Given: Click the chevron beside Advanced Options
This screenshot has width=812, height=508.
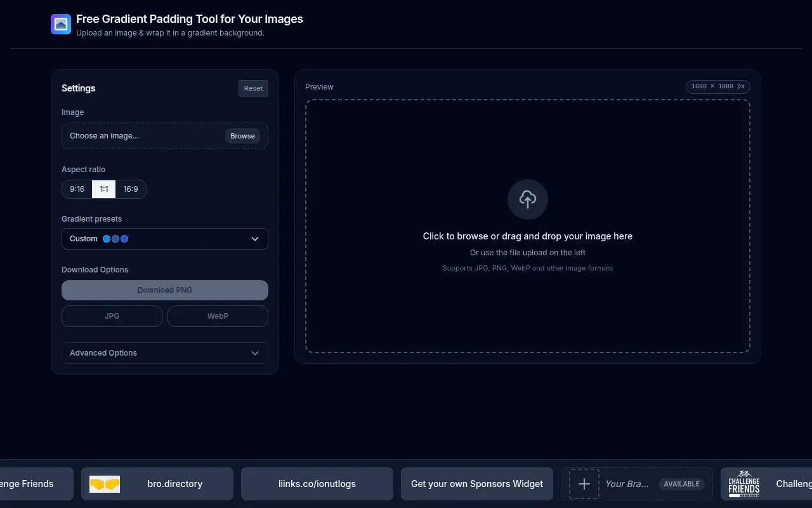Looking at the screenshot, I should tap(255, 353).
